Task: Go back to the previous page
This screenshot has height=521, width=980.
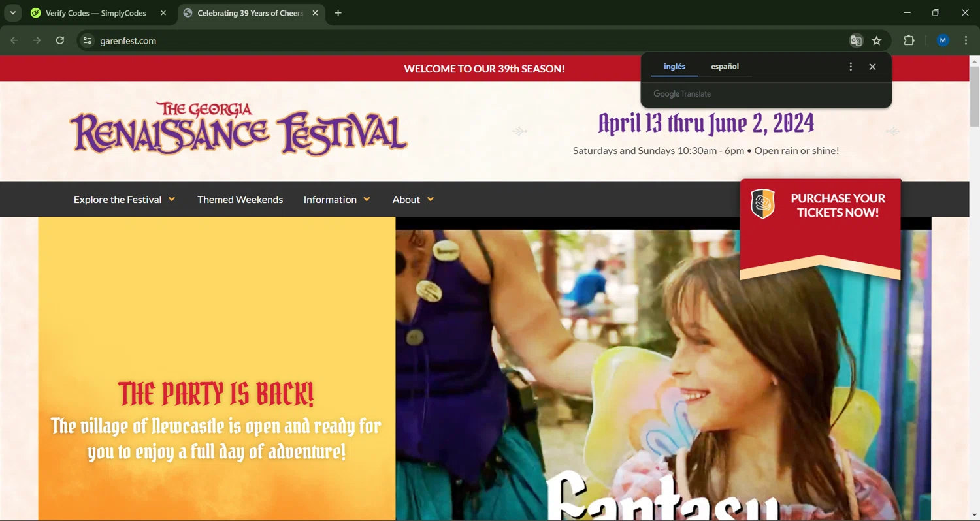Action: (14, 40)
